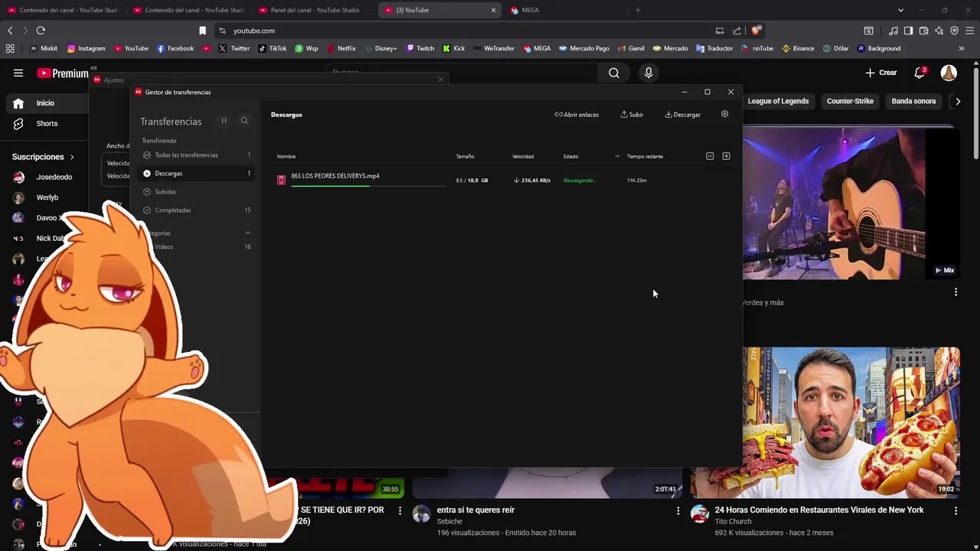Select Todas las transferencias in sidebar
The height and width of the screenshot is (551, 980).
(x=196, y=155)
